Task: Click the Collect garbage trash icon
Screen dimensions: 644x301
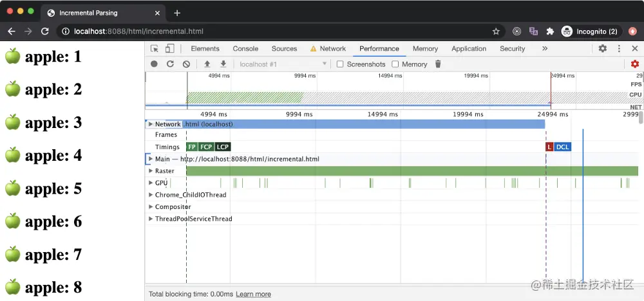Action: pyautogui.click(x=438, y=64)
